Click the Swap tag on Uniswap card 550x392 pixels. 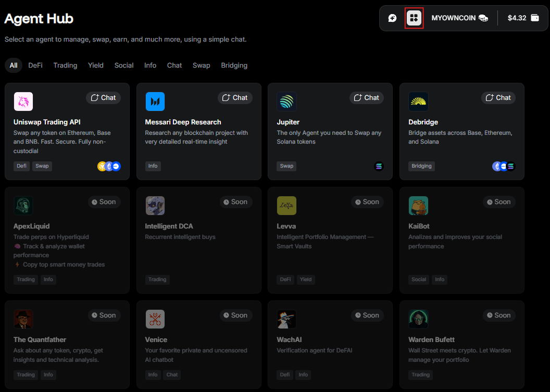(x=42, y=166)
